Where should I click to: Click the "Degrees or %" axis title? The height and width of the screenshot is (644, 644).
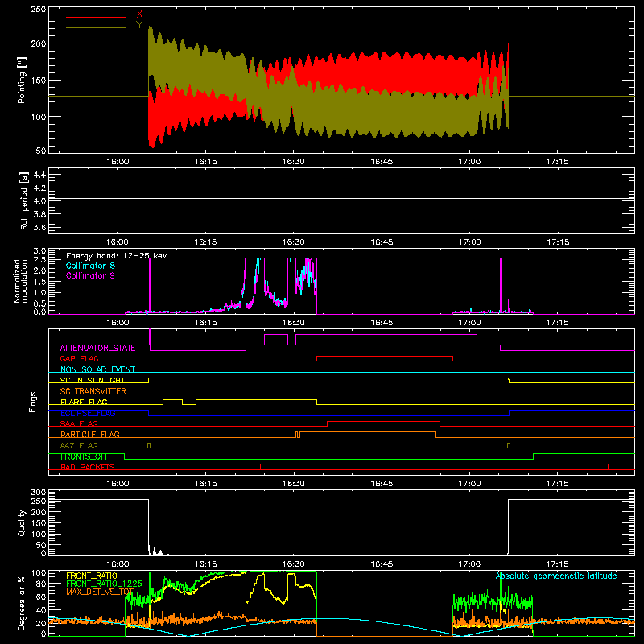[22, 603]
